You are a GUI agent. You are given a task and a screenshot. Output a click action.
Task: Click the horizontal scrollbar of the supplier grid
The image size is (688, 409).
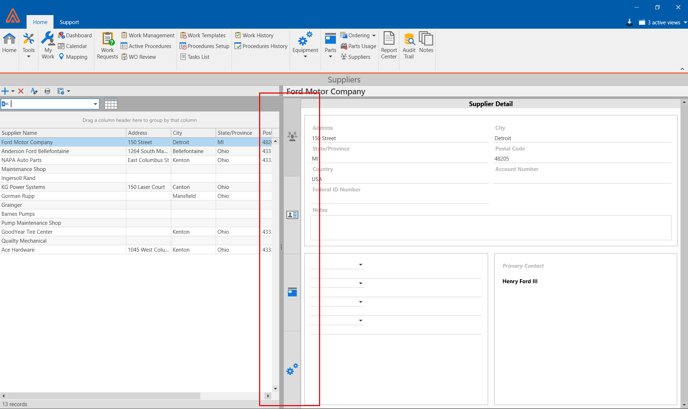click(x=104, y=396)
